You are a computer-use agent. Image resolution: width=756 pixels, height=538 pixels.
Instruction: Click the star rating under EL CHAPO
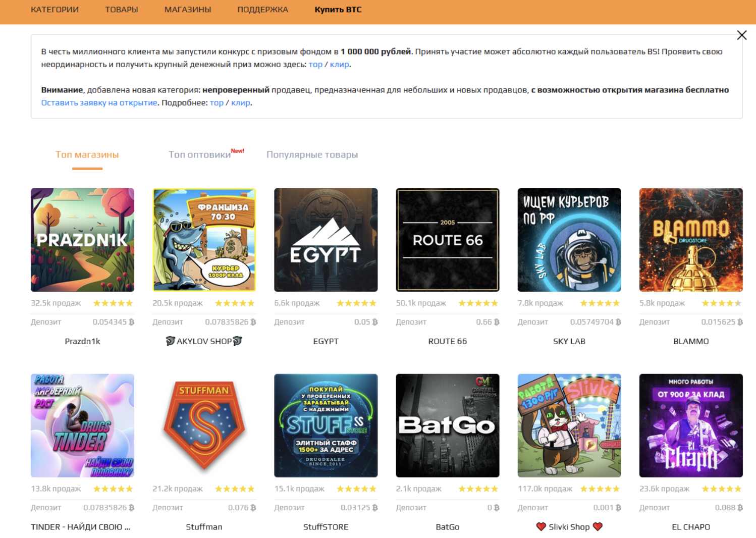pos(722,489)
